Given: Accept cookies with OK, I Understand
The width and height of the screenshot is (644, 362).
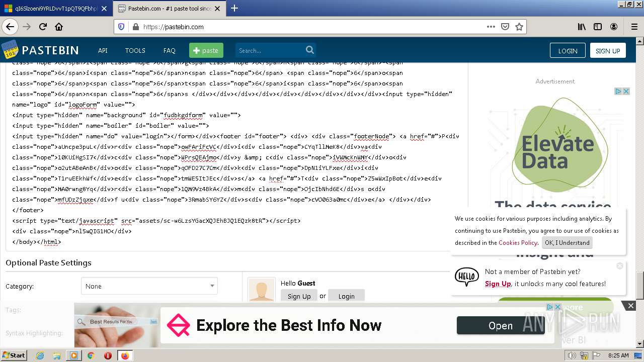Looking at the screenshot, I should click(567, 242).
